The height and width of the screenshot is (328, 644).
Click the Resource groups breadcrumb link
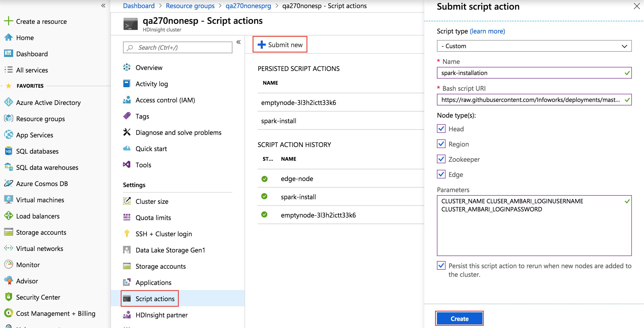[190, 6]
